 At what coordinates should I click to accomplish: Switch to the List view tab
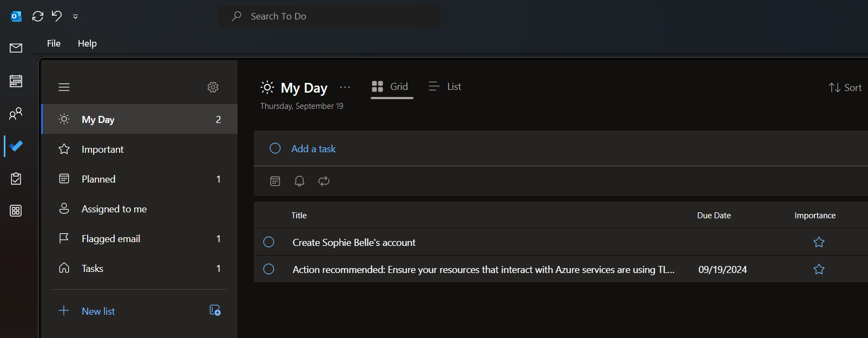pos(445,87)
